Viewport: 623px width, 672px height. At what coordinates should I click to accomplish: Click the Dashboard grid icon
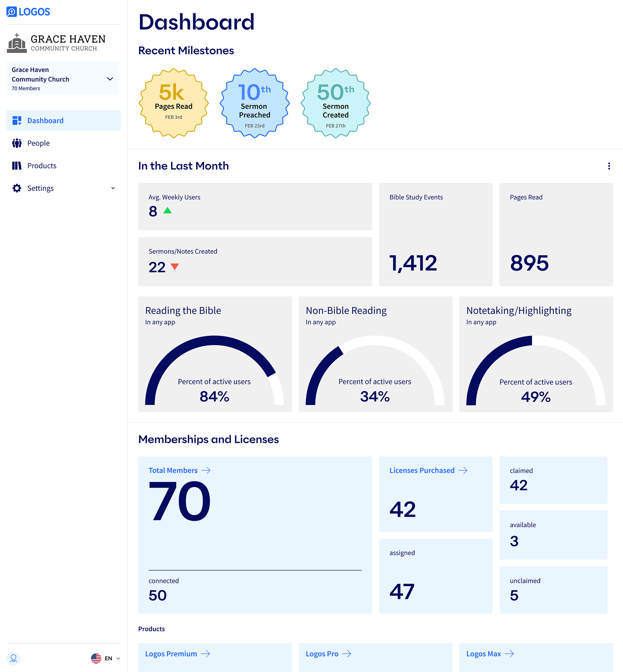17,121
